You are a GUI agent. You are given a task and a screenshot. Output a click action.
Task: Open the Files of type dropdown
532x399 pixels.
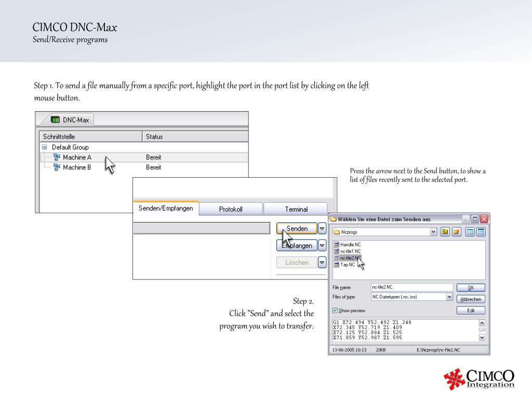(x=449, y=297)
